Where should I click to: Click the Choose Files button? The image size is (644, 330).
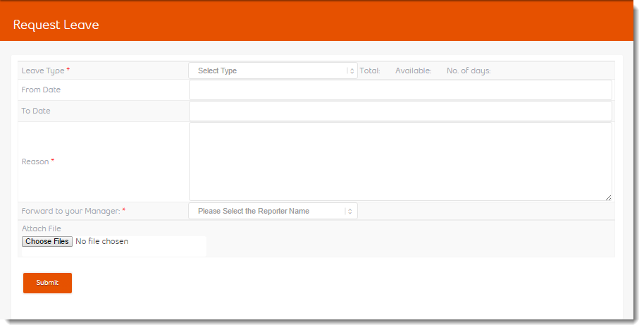tap(47, 241)
